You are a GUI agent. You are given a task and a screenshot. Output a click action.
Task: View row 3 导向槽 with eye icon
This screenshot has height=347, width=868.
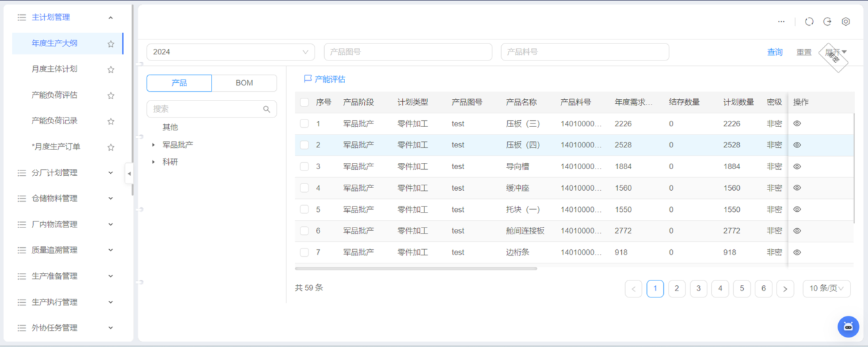(x=797, y=166)
